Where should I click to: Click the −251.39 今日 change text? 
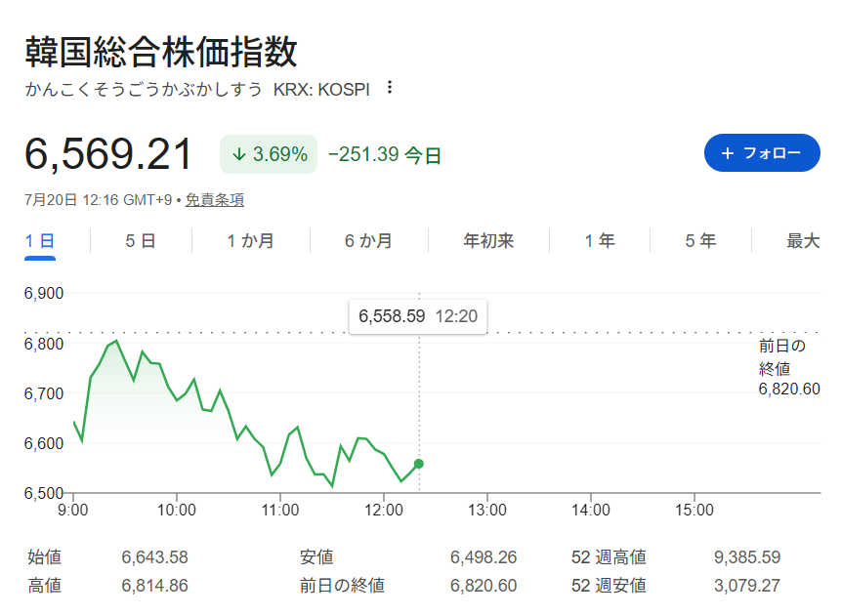385,155
